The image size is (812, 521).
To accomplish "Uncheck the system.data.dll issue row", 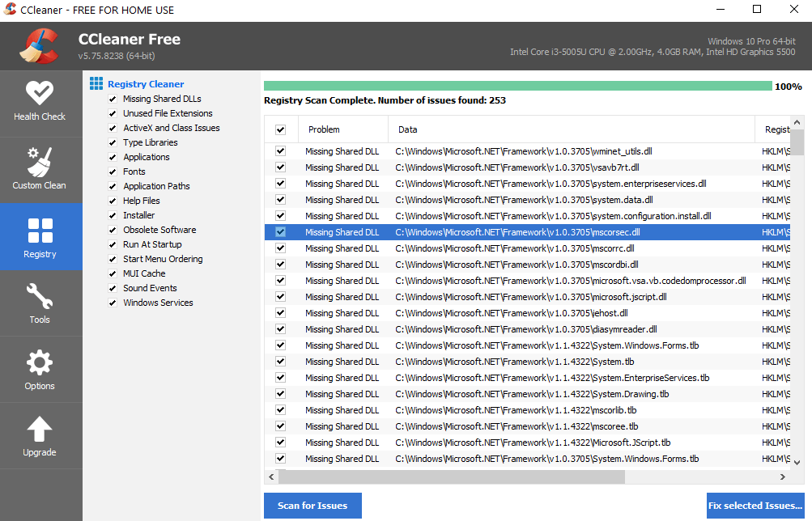I will point(281,200).
